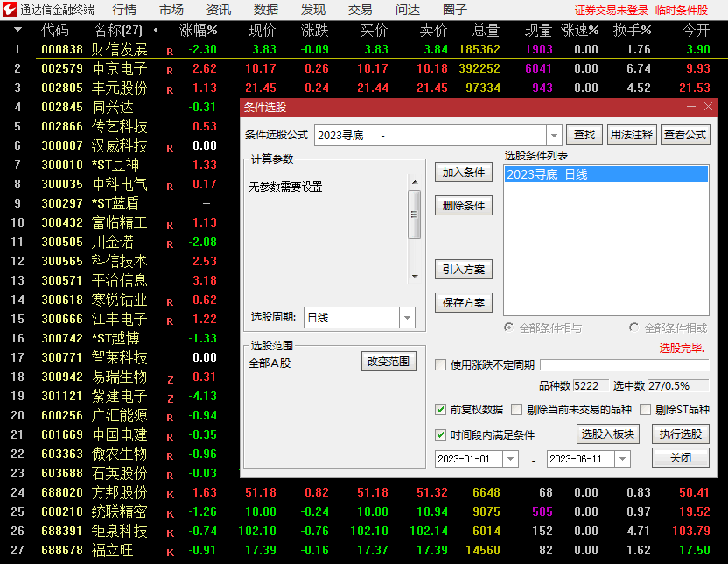Screen dimensions: 728x564
Task: Open the 发现 menu
Action: (313, 10)
